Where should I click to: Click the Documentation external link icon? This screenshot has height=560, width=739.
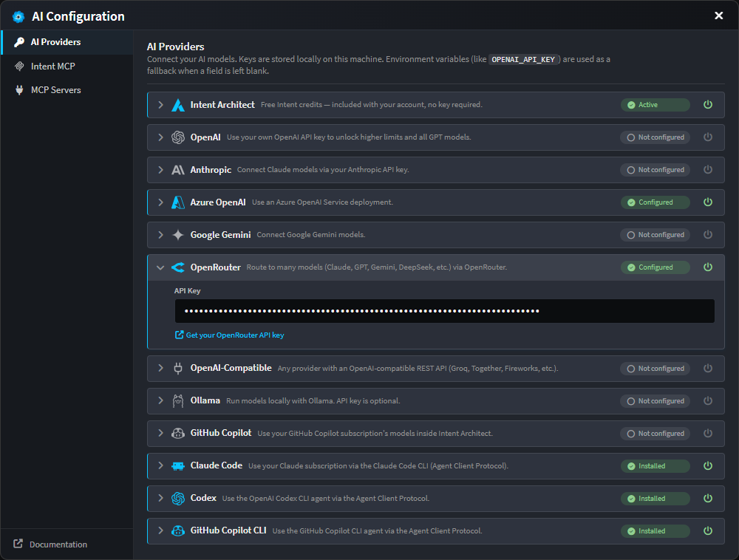18,544
